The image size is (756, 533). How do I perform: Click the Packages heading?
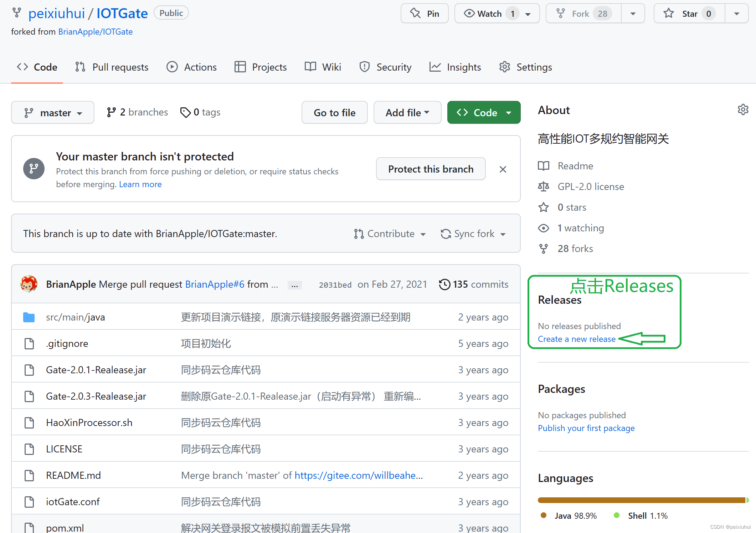click(561, 389)
